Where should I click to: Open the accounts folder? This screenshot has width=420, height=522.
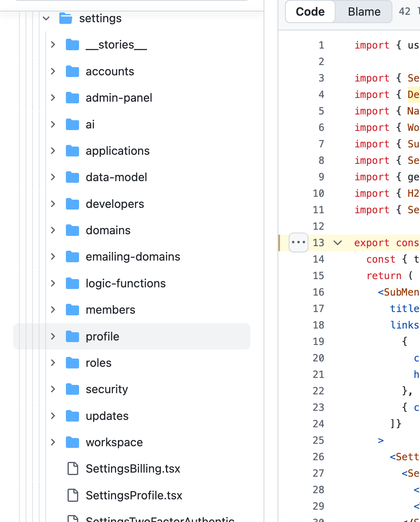[110, 71]
